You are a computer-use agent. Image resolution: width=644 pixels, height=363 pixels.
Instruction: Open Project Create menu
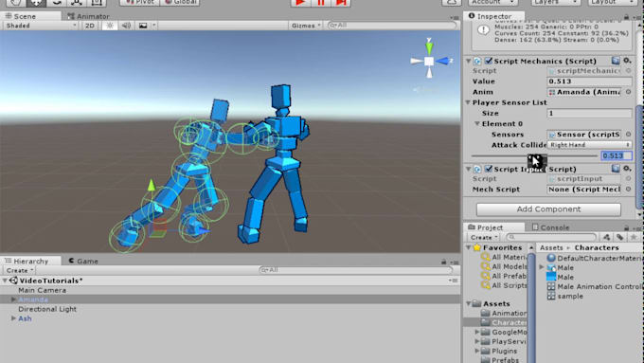point(484,237)
